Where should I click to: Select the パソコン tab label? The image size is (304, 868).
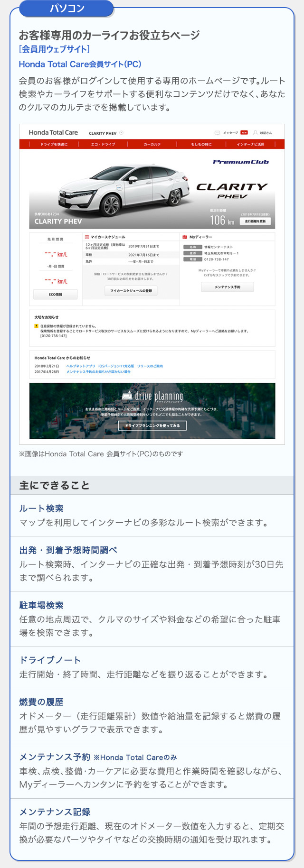click(x=67, y=9)
